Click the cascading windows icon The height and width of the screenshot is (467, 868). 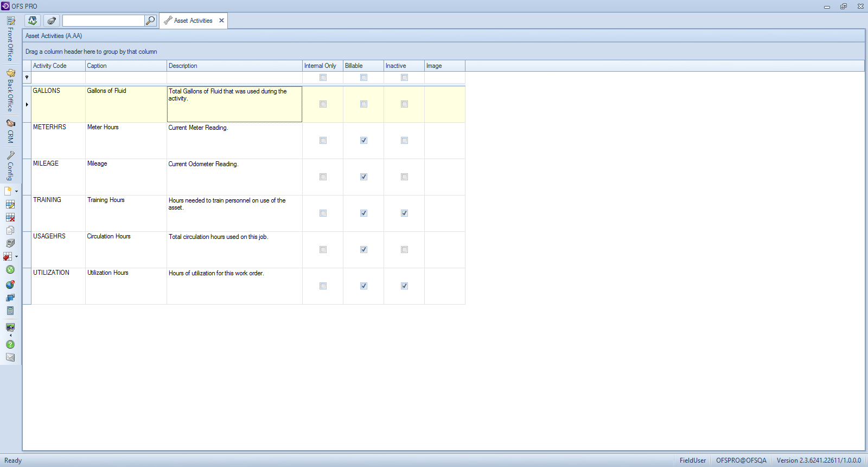10,298
